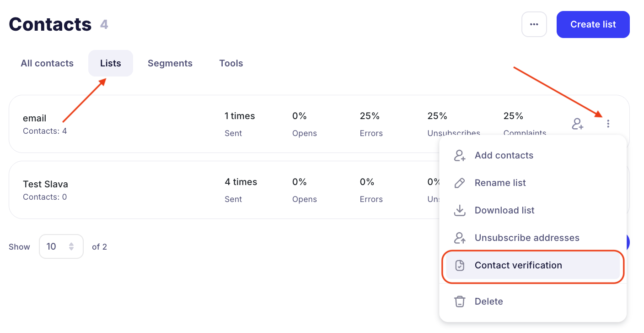This screenshot has width=644, height=333.
Task: Choose Add contacts from the dropdown menu
Action: click(504, 155)
